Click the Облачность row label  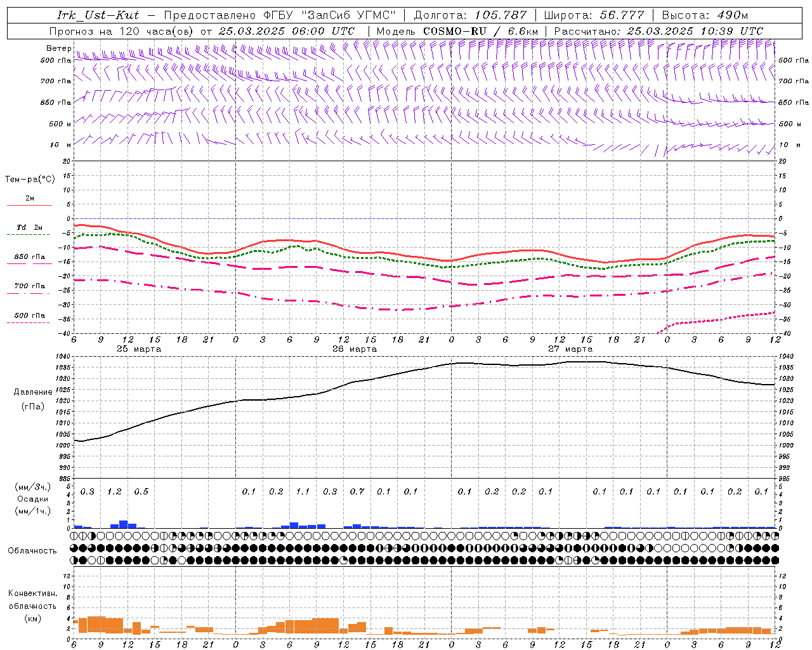pyautogui.click(x=32, y=551)
